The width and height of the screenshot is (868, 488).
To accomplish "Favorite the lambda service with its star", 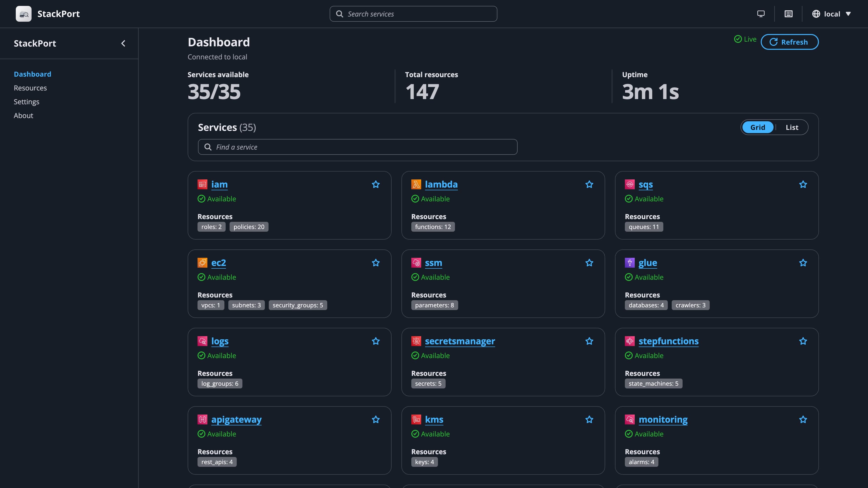I will coord(589,184).
